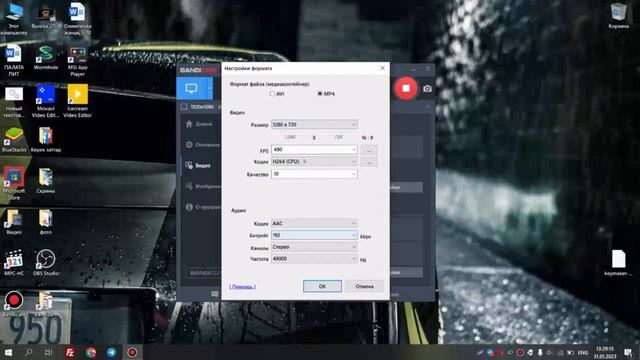Viewport: 640px width, 360px height.
Task: Switch to Bandicam taskbar button
Action: [132, 352]
